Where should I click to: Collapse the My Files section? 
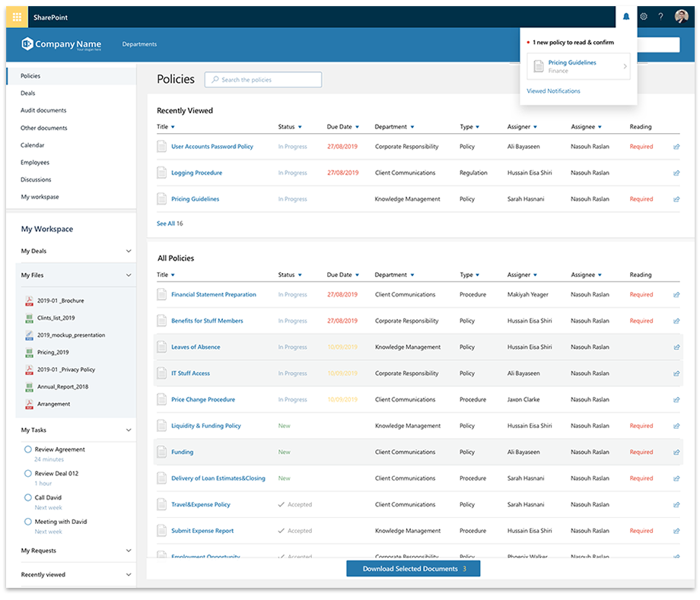pyautogui.click(x=129, y=275)
